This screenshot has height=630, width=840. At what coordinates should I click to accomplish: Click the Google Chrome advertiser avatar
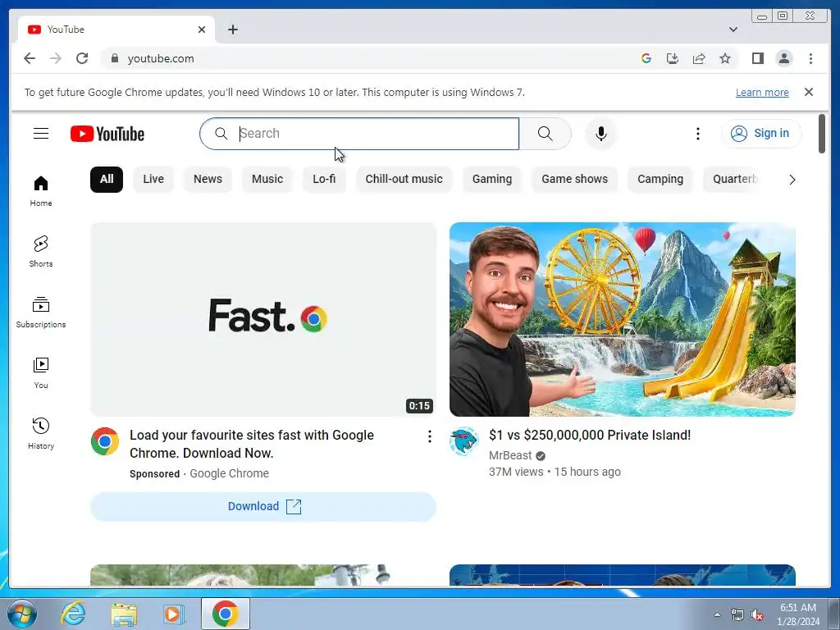105,441
